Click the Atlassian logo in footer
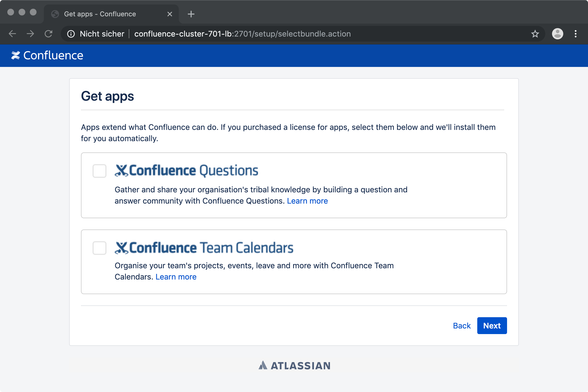Image resolution: width=588 pixels, height=392 pixels. (294, 365)
